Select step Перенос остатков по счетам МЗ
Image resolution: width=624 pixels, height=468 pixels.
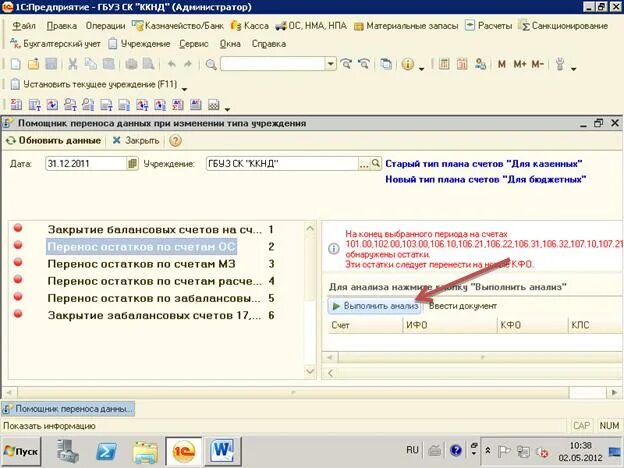point(141,264)
